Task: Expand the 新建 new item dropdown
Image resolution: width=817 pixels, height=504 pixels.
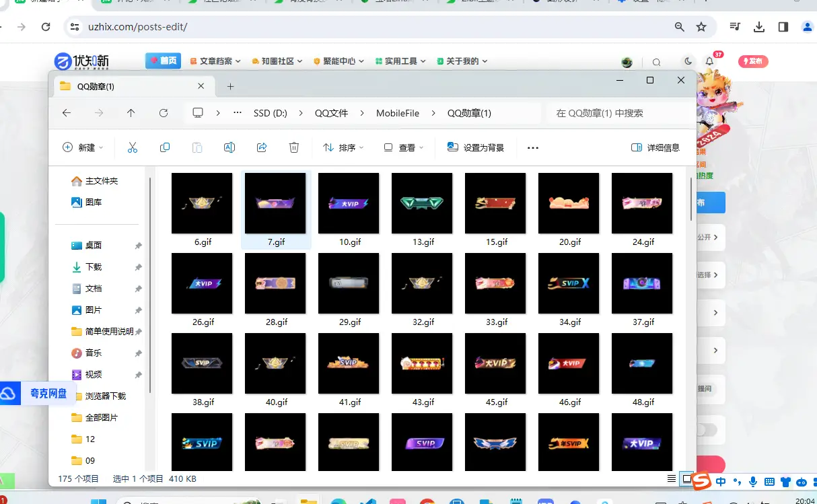Action: pos(83,147)
